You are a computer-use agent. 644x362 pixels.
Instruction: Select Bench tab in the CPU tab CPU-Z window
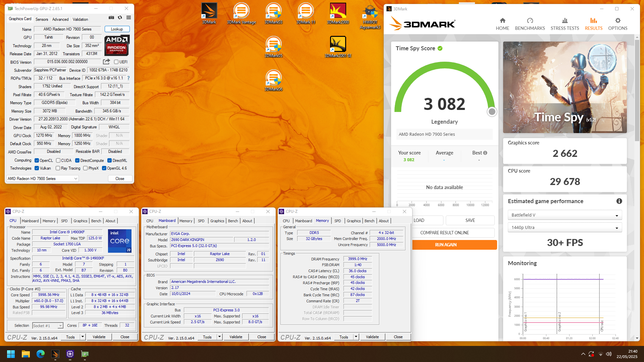pos(96,221)
